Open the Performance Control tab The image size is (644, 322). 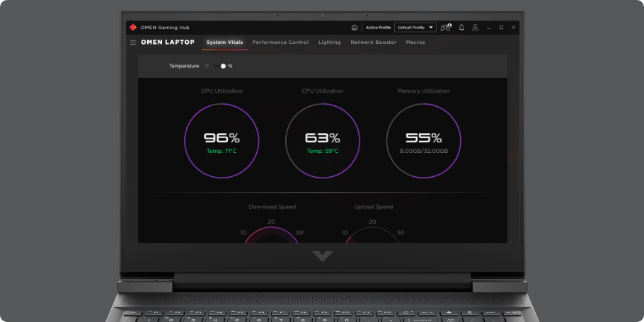click(x=280, y=42)
